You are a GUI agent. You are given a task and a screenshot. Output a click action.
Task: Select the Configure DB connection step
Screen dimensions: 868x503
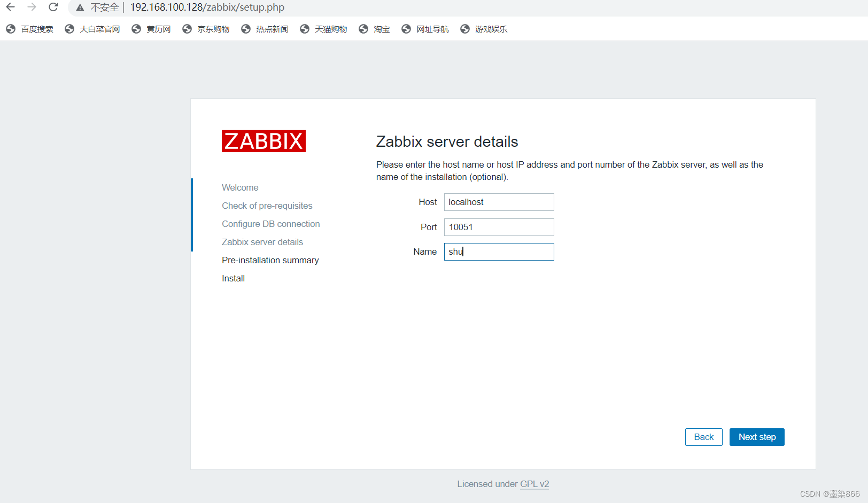click(270, 224)
